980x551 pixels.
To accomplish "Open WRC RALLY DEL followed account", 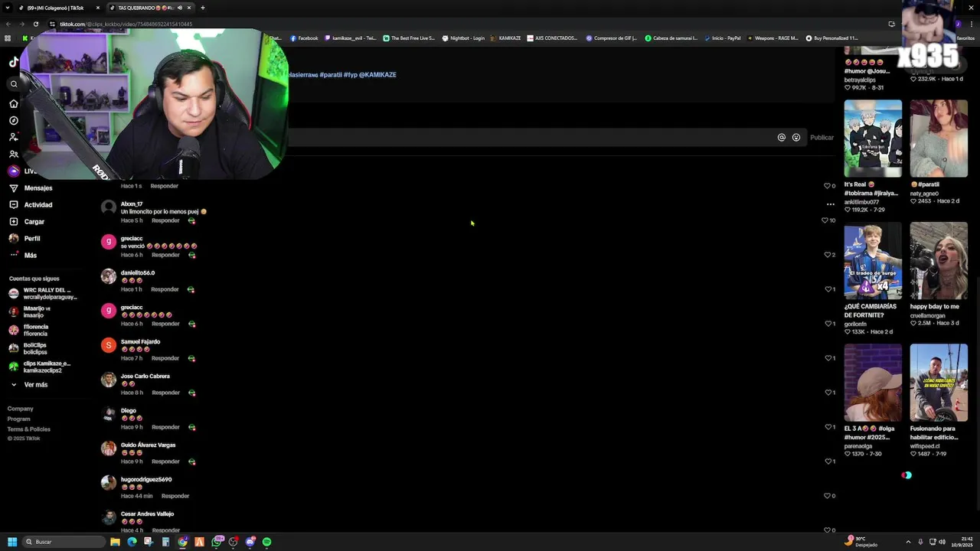I will [x=43, y=293].
